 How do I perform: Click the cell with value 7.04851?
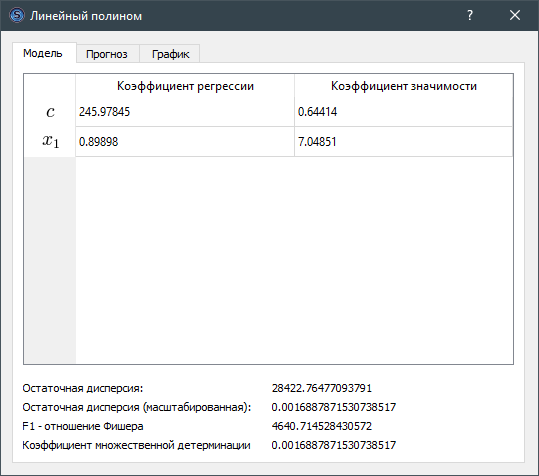click(404, 142)
